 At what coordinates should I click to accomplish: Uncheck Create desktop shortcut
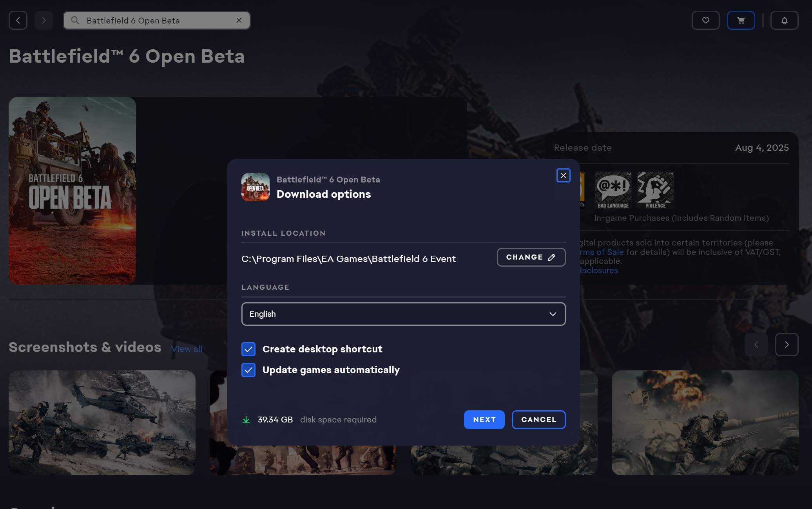[248, 349]
